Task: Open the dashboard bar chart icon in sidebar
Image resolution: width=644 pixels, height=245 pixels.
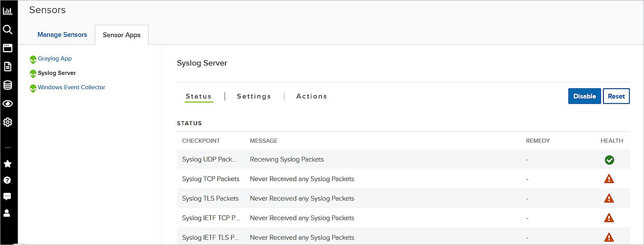Action: click(8, 11)
